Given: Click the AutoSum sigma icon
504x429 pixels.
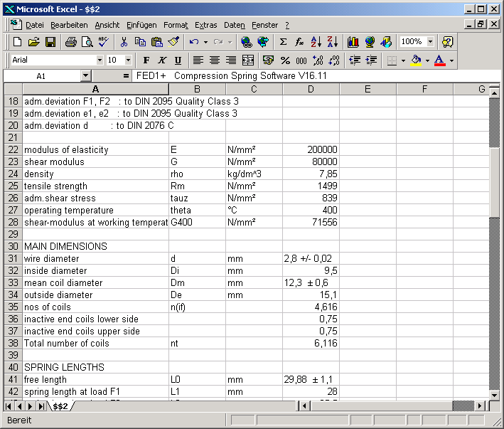Looking at the screenshot, I should [283, 42].
